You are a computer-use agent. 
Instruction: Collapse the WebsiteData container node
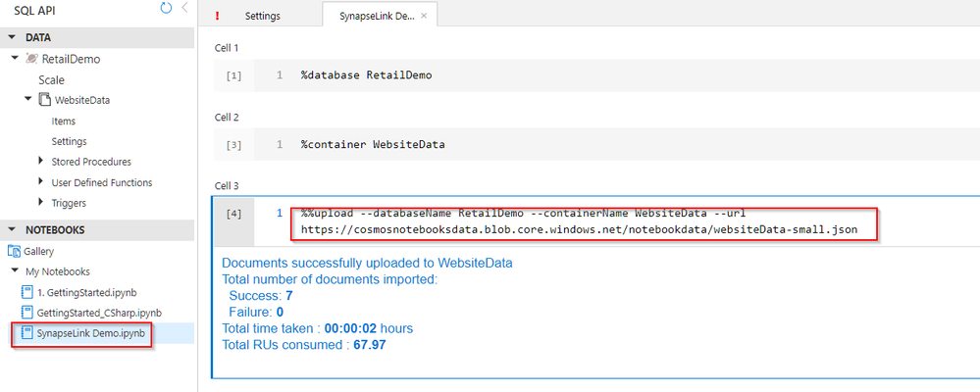coord(28,99)
